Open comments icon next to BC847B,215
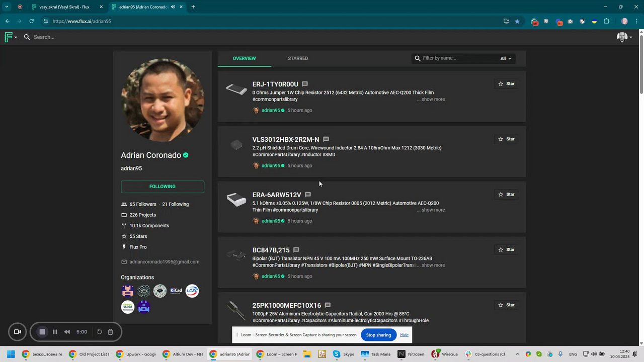 pyautogui.click(x=296, y=250)
